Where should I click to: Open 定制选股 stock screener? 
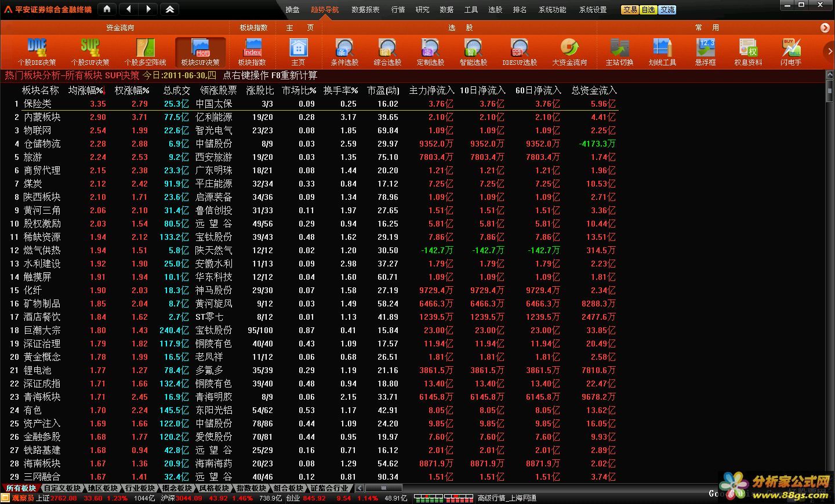pos(430,52)
